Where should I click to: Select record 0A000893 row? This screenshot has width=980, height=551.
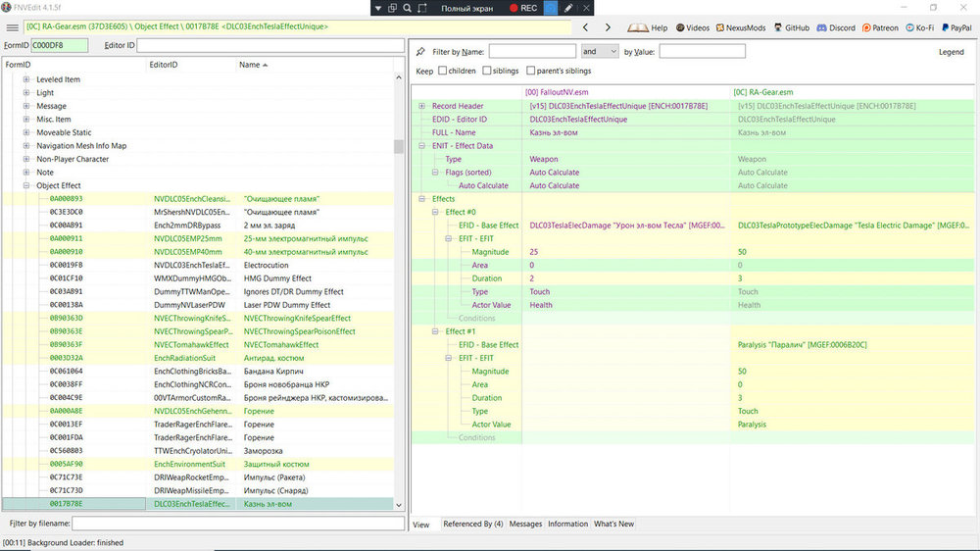[198, 199]
